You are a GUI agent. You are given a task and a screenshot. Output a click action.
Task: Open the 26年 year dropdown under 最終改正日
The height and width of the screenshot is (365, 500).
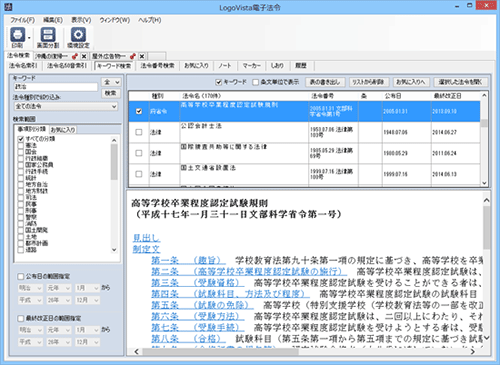click(59, 342)
